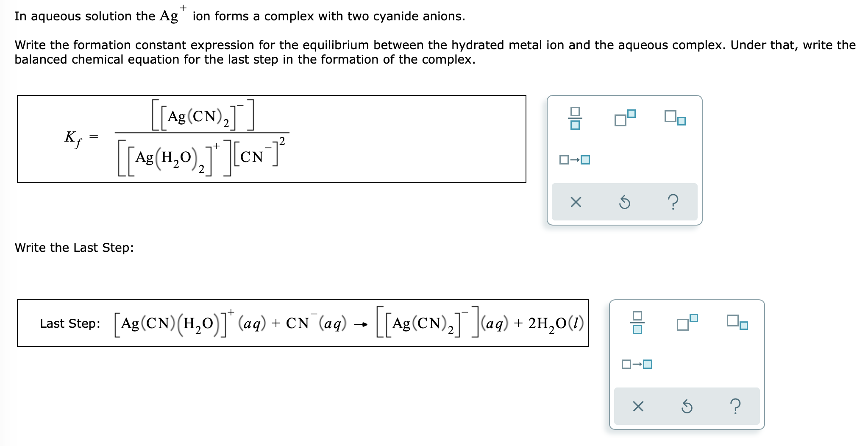Open help from the bottom palette question mark
Viewport: 868px width, 446px height.
coord(735,407)
